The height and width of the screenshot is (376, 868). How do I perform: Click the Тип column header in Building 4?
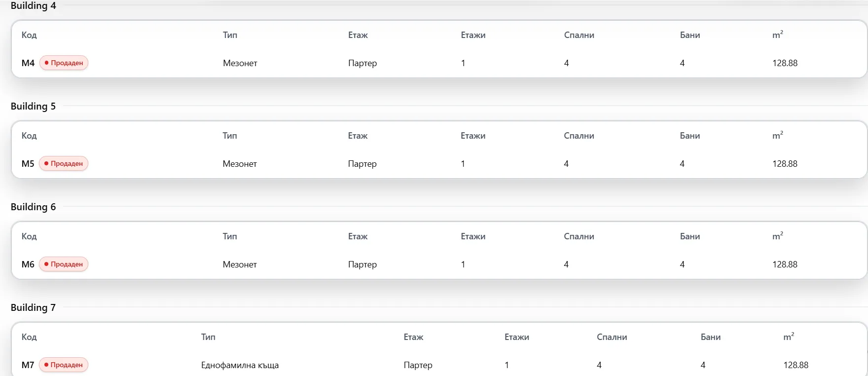[x=230, y=35]
